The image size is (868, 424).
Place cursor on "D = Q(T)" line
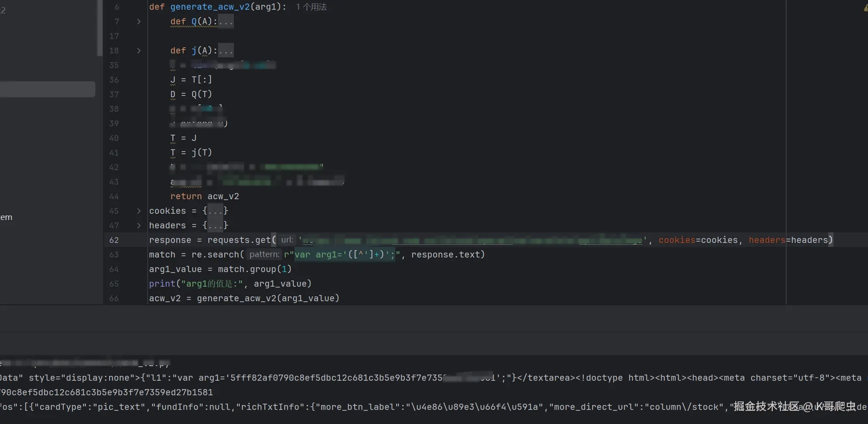tap(191, 95)
